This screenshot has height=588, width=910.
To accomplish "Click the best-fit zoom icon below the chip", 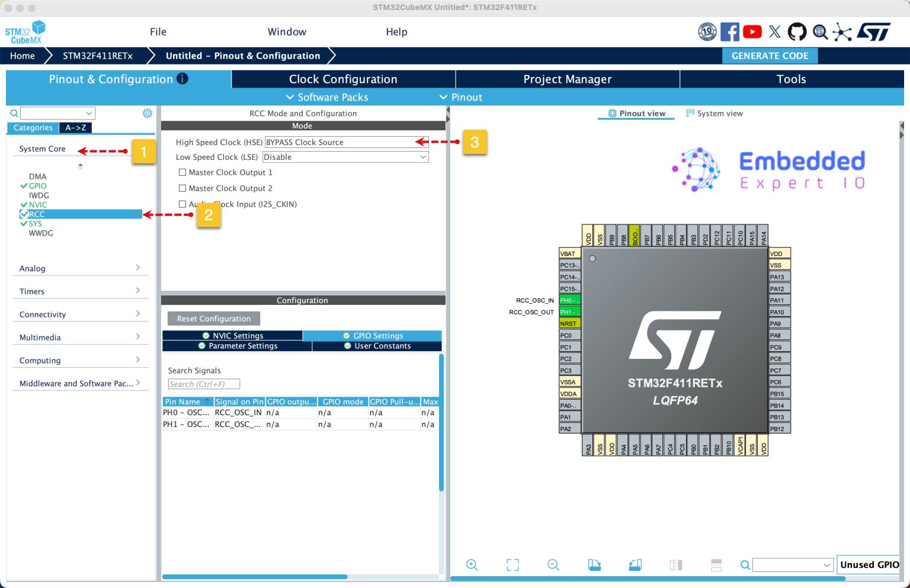I will click(x=512, y=564).
